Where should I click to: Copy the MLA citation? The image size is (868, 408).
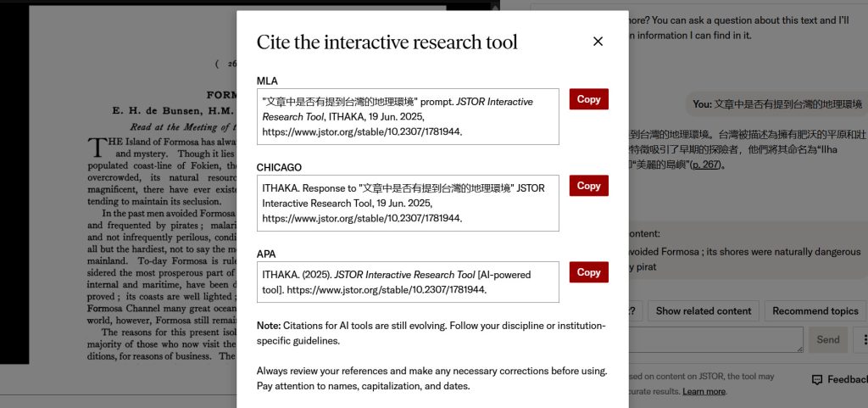pyautogui.click(x=588, y=99)
